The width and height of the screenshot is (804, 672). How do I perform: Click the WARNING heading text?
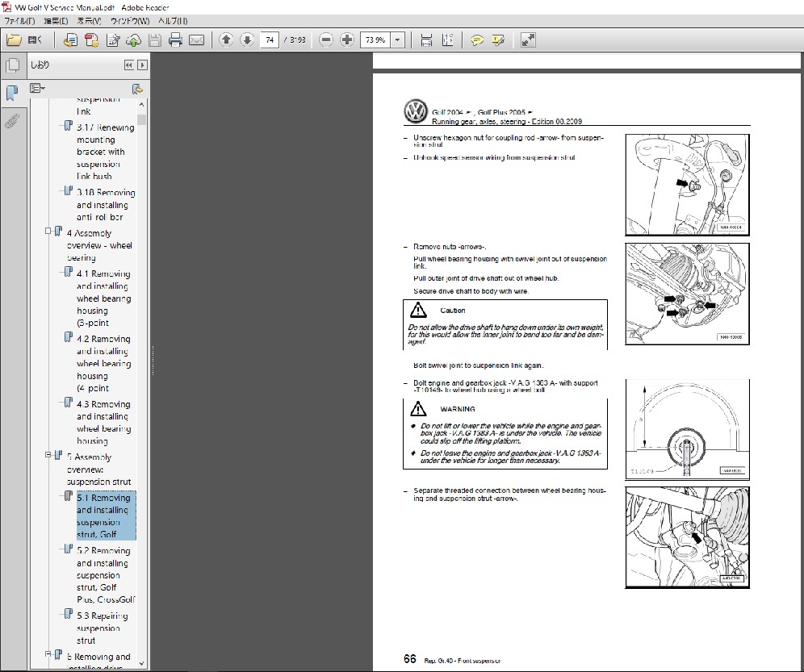(x=458, y=409)
